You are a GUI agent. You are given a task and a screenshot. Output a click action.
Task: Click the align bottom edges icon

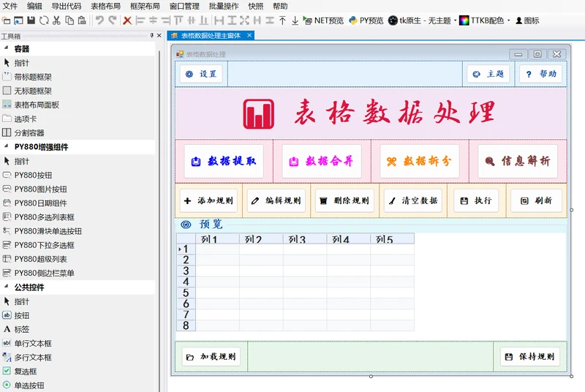point(204,20)
